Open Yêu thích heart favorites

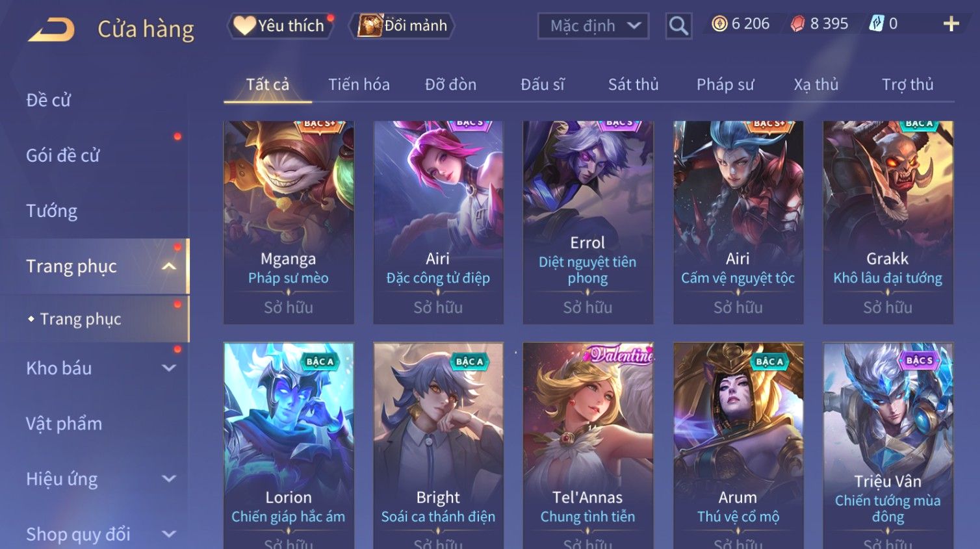coord(280,25)
